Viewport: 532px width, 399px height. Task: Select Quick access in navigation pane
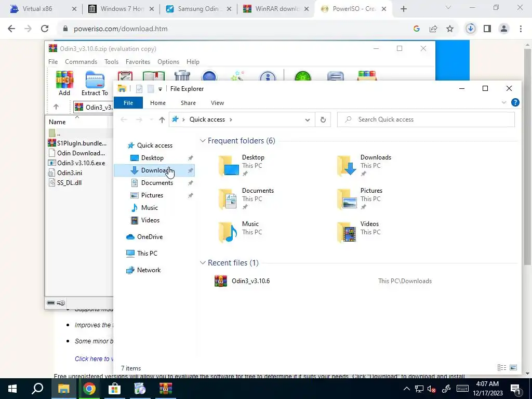[155, 145]
